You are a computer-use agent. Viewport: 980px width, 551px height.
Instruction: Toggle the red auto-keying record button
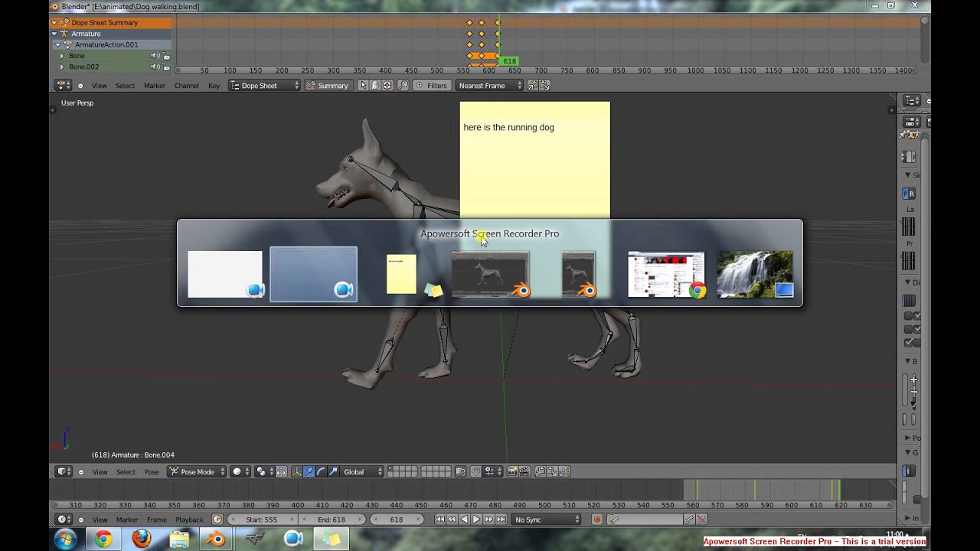click(597, 520)
